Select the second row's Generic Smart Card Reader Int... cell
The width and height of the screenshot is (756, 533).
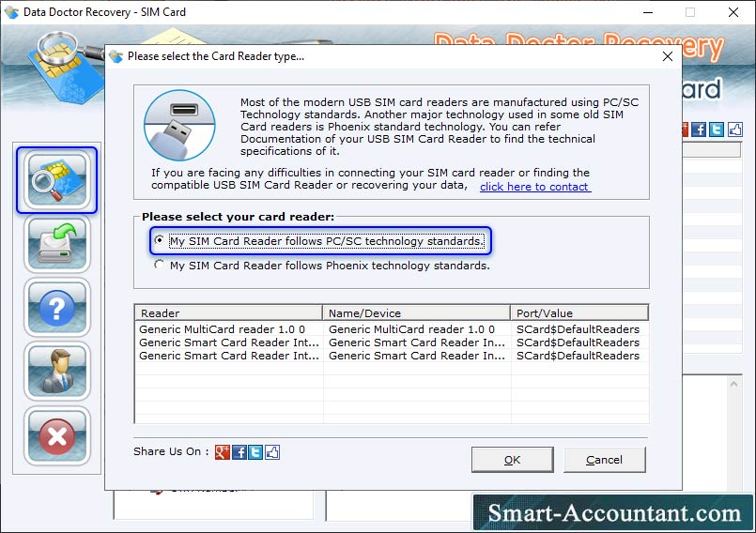coord(229,343)
